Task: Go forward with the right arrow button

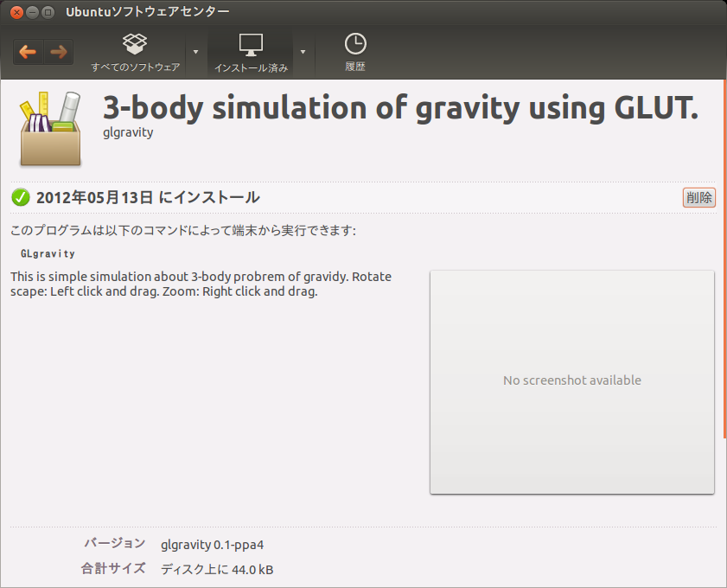Action: tap(59, 52)
